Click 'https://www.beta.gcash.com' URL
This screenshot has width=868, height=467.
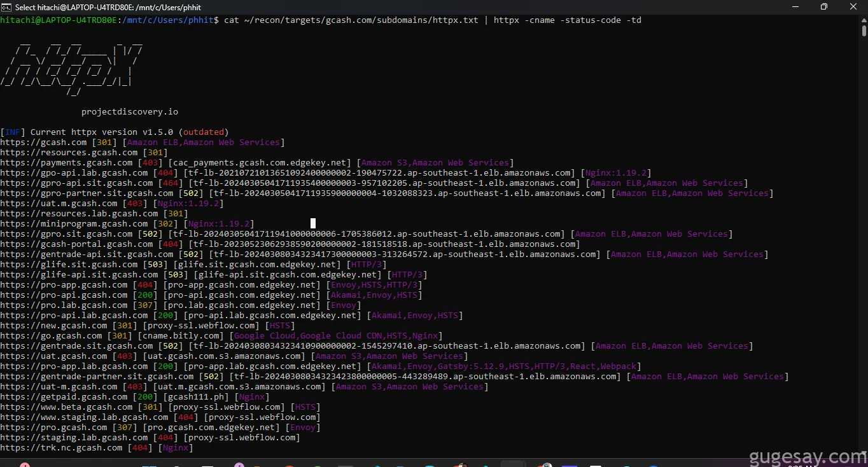66,407
